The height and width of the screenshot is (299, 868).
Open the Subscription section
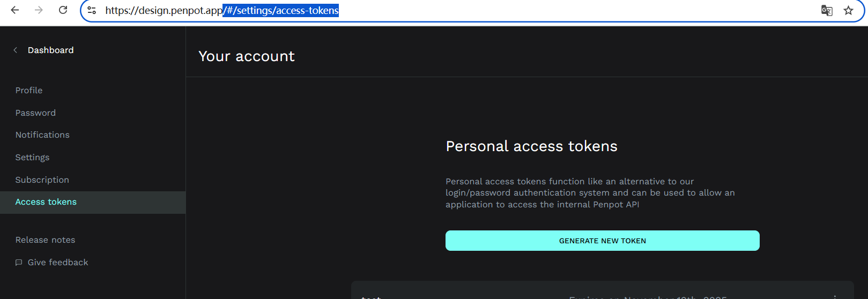(x=42, y=180)
